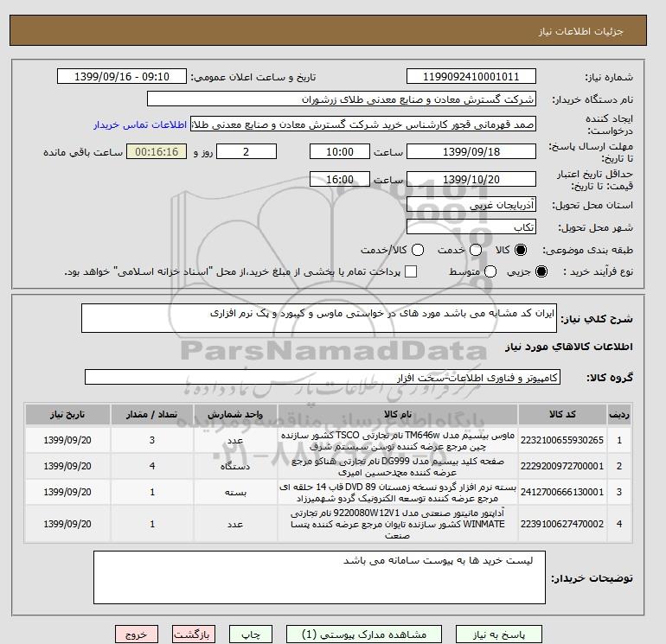Click the delivery province field آذربایجان غربی
This screenshot has width=666, height=644.
coord(471,205)
